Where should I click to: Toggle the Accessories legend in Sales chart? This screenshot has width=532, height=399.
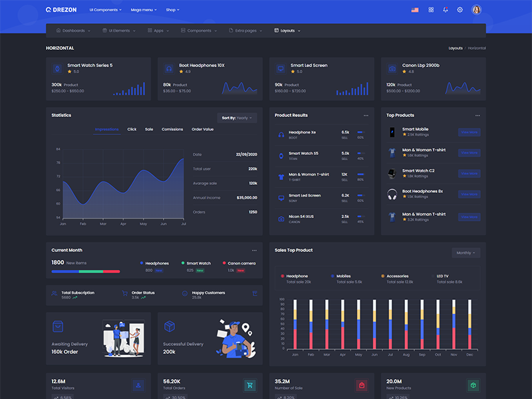tap(397, 276)
